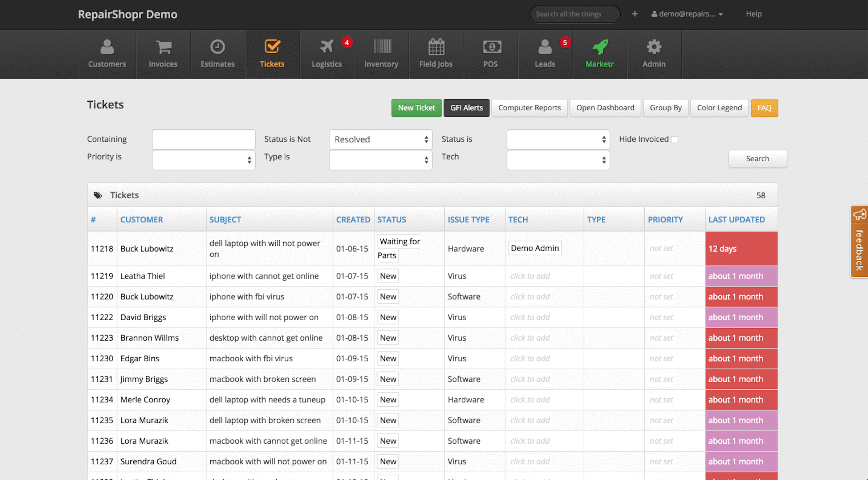Click the red 12 days cell

[x=741, y=249]
